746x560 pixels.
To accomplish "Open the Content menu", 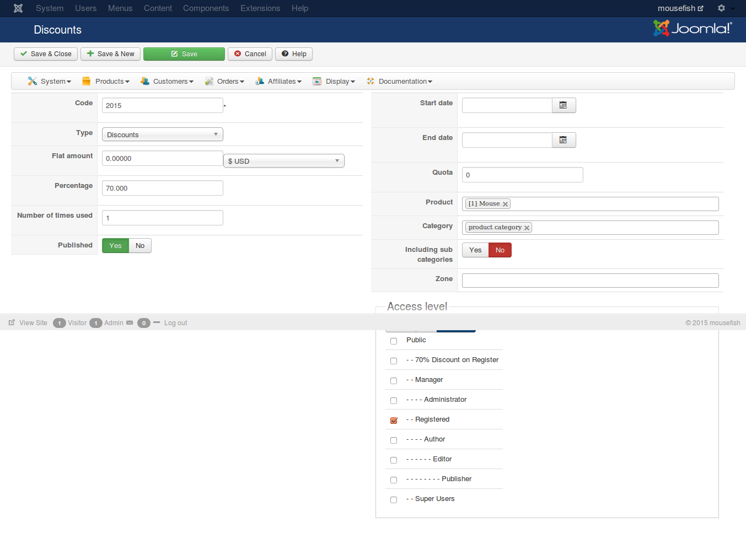I will click(158, 8).
